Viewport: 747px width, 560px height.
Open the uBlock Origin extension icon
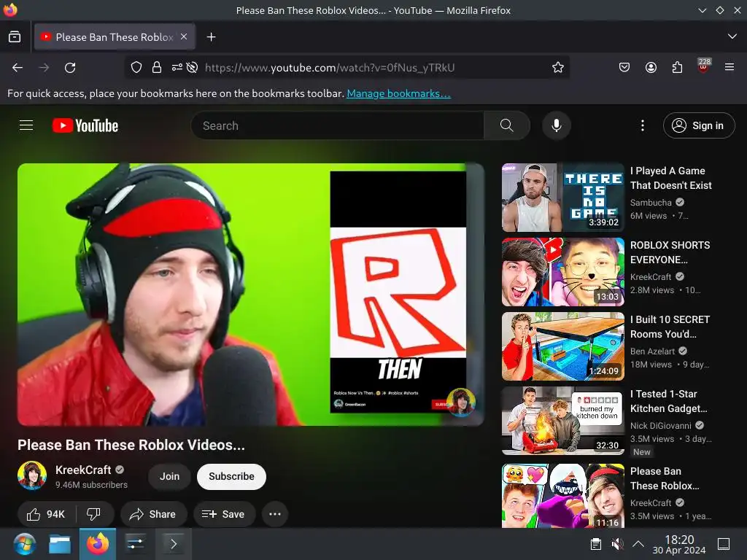[x=704, y=66]
